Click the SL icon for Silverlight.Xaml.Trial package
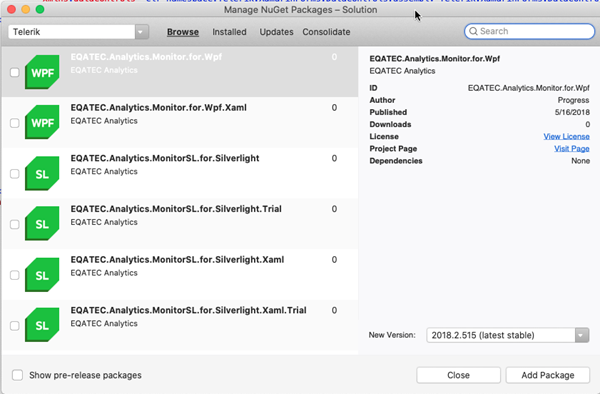The height and width of the screenshot is (394, 600). pos(42,325)
